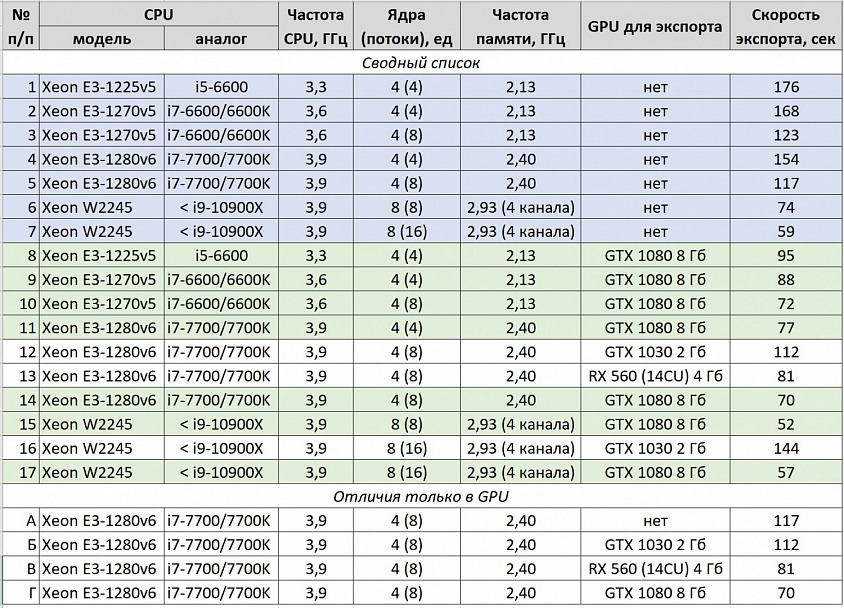Select memory 2,40 in row 12
The height and width of the screenshot is (608, 844).
coord(521,352)
